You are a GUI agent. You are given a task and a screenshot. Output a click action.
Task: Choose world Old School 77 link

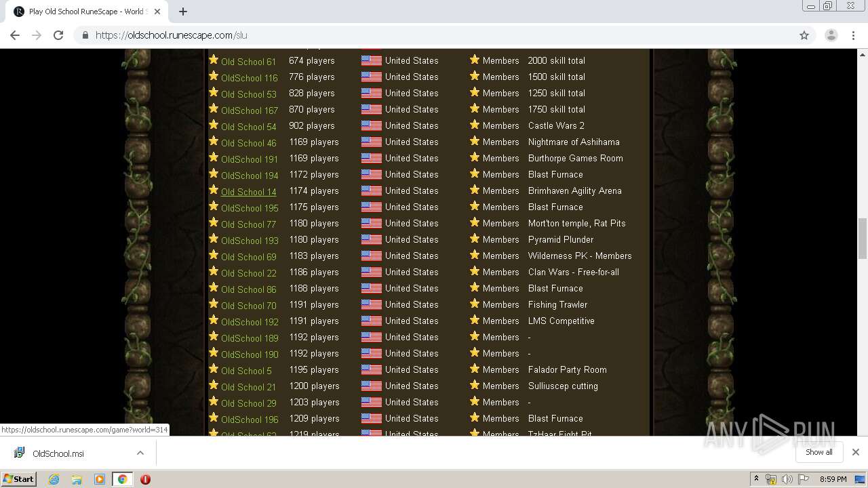coord(248,224)
